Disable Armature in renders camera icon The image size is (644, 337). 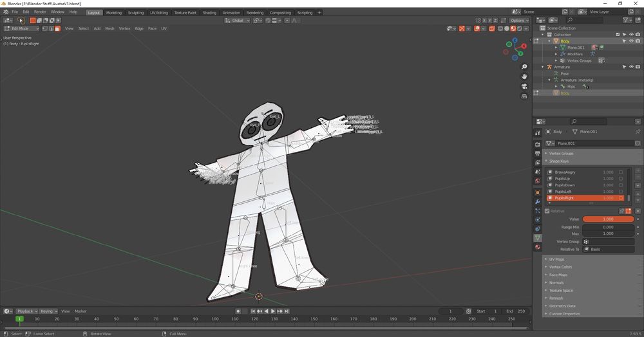638,67
